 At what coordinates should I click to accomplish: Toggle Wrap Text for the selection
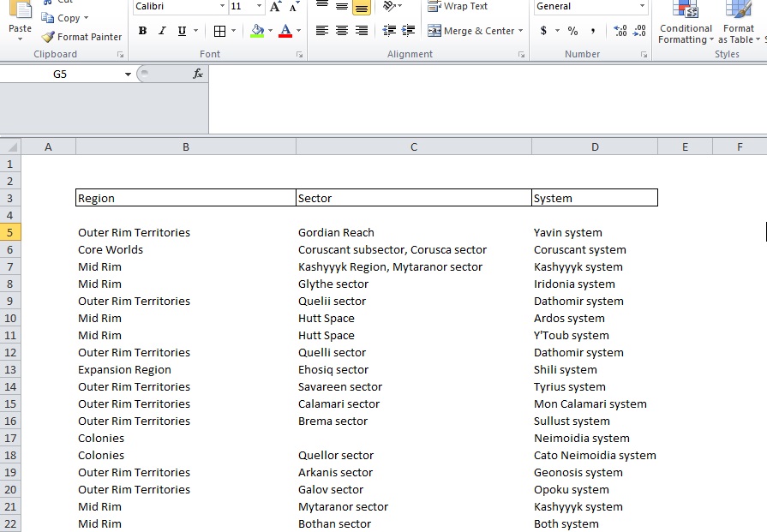tap(458, 5)
